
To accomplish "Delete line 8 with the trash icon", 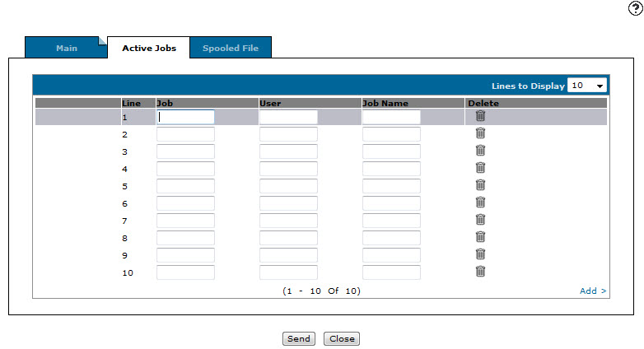I will [481, 237].
